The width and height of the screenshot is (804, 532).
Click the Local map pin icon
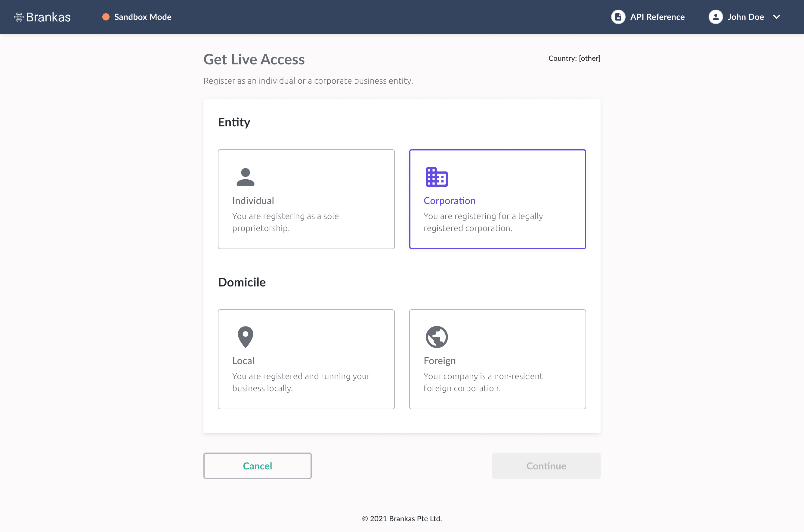click(245, 337)
